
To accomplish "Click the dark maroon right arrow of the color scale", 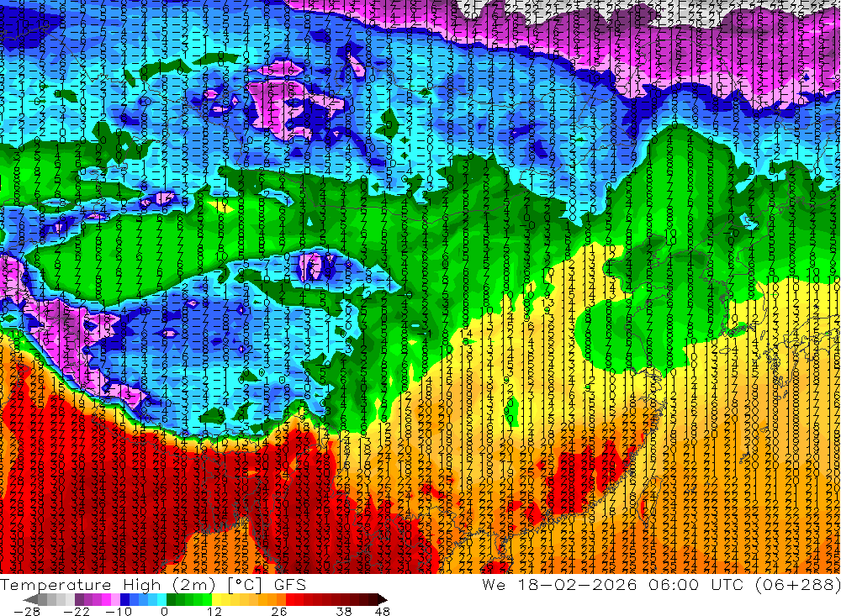I will pyautogui.click(x=381, y=599).
